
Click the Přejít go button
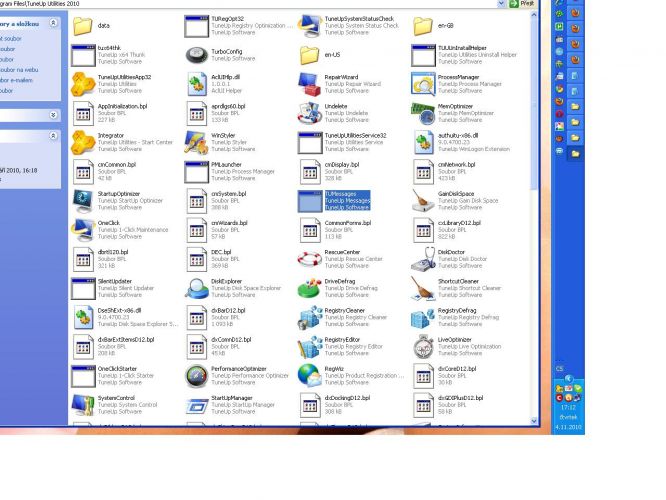tap(522, 3)
